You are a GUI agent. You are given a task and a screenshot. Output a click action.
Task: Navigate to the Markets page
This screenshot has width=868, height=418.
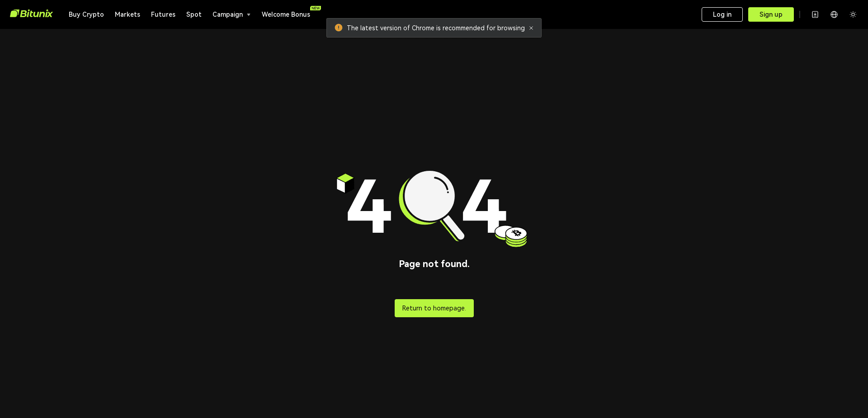click(x=127, y=14)
